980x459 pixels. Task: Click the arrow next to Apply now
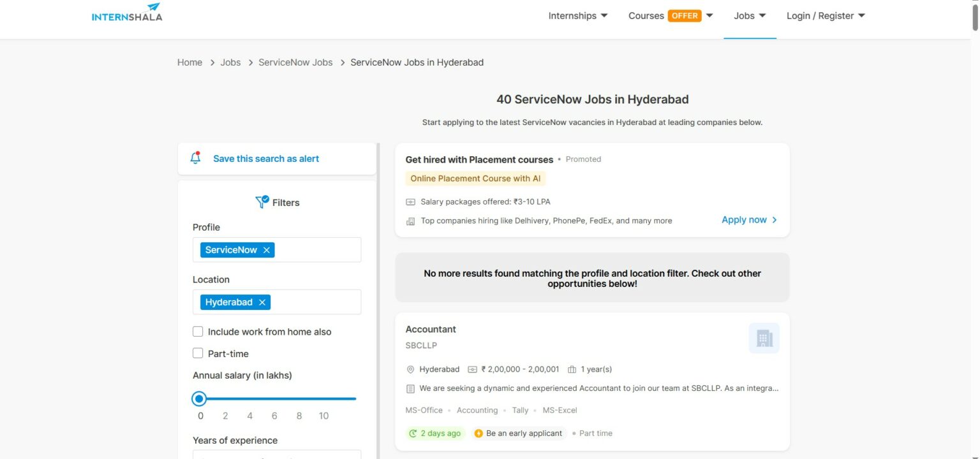[775, 220]
